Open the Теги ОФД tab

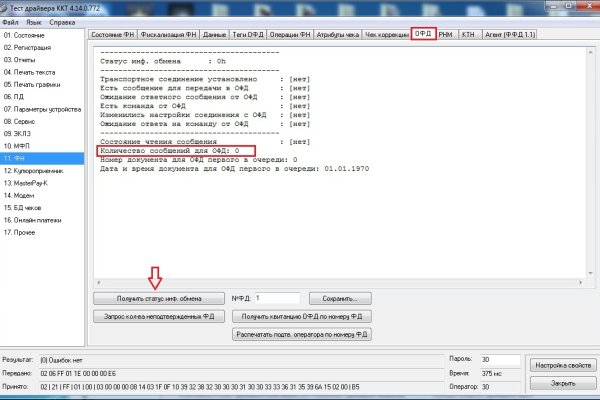249,35
